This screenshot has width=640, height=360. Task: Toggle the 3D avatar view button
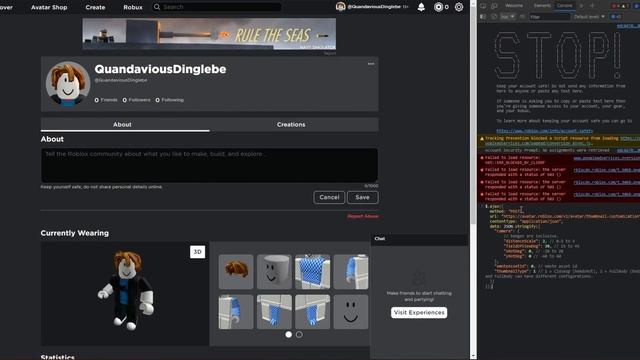pos(198,252)
